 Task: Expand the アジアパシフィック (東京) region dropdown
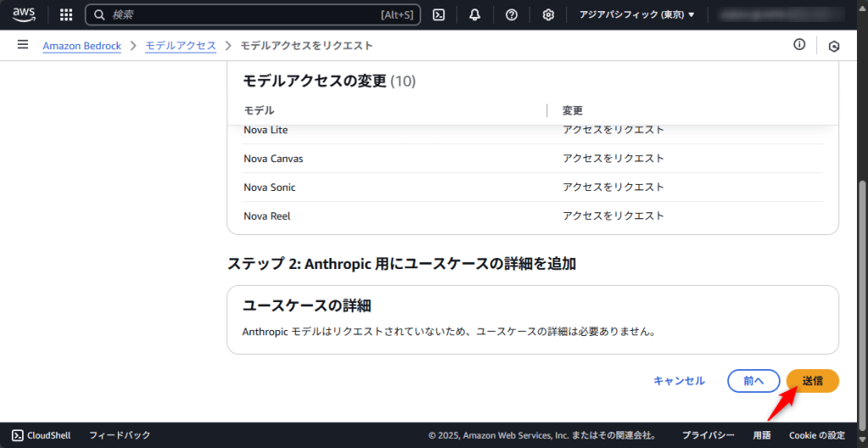[637, 15]
